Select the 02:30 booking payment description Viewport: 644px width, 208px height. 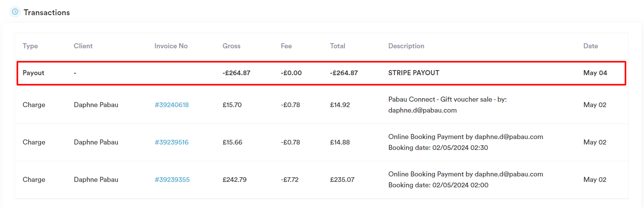point(466,142)
